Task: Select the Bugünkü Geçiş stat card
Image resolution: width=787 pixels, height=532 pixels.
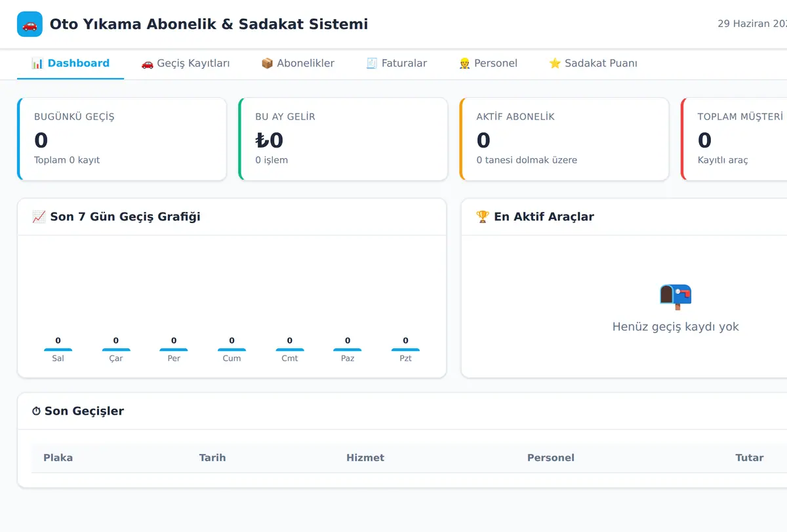Action: [122, 139]
